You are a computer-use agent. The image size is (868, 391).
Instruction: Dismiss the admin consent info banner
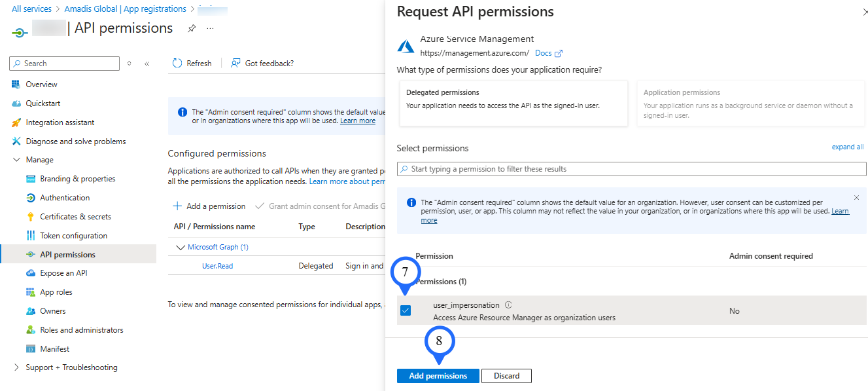click(857, 198)
